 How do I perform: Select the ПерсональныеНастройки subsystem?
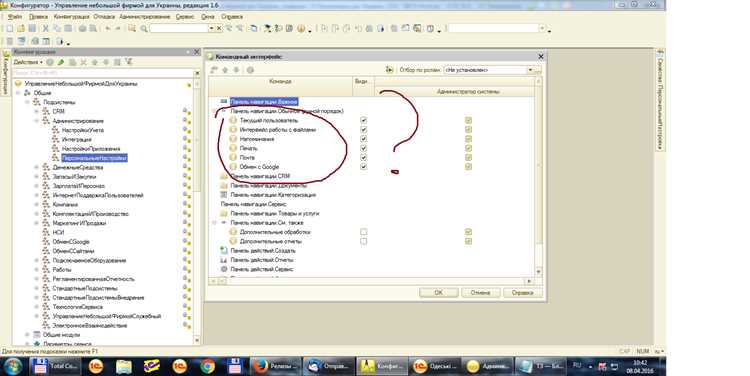coord(94,158)
